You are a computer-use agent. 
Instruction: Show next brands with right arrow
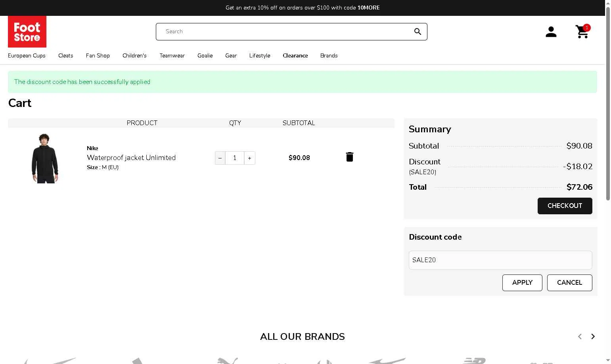[x=593, y=336]
